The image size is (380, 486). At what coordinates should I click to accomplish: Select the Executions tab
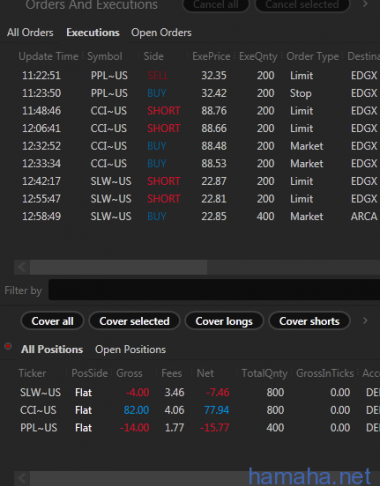93,33
